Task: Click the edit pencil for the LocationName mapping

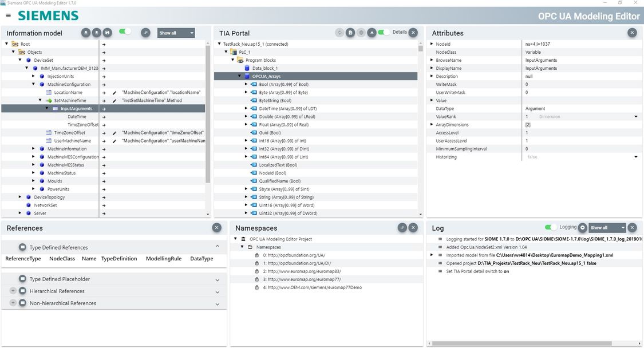Action: click(x=114, y=93)
